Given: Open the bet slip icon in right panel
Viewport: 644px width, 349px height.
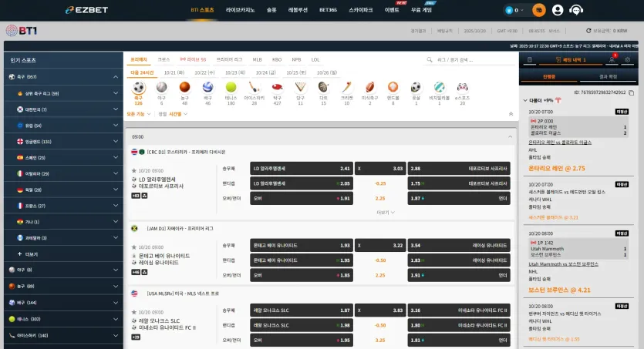Looking at the screenshot, I should point(530,60).
